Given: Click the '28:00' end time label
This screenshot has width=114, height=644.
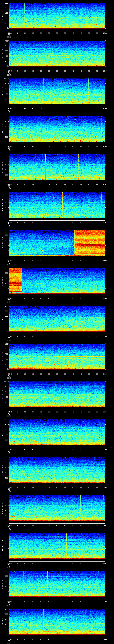Looking at the screenshot, I should point(105,525).
